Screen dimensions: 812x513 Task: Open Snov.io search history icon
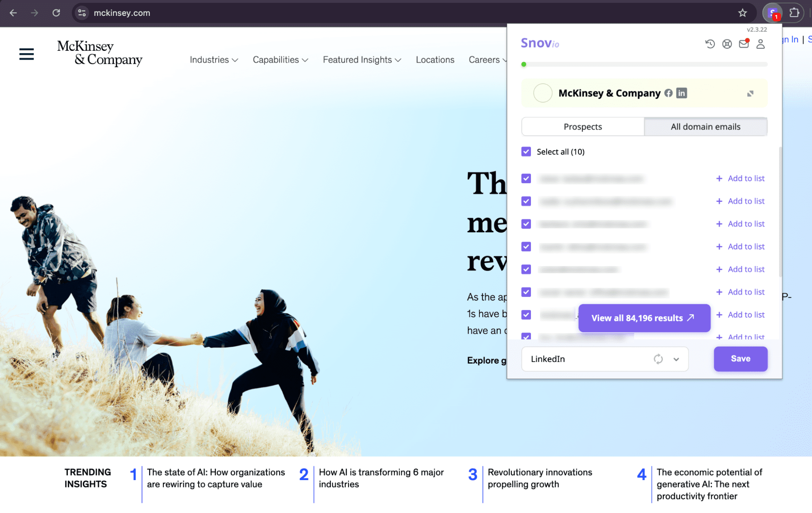pyautogui.click(x=710, y=44)
